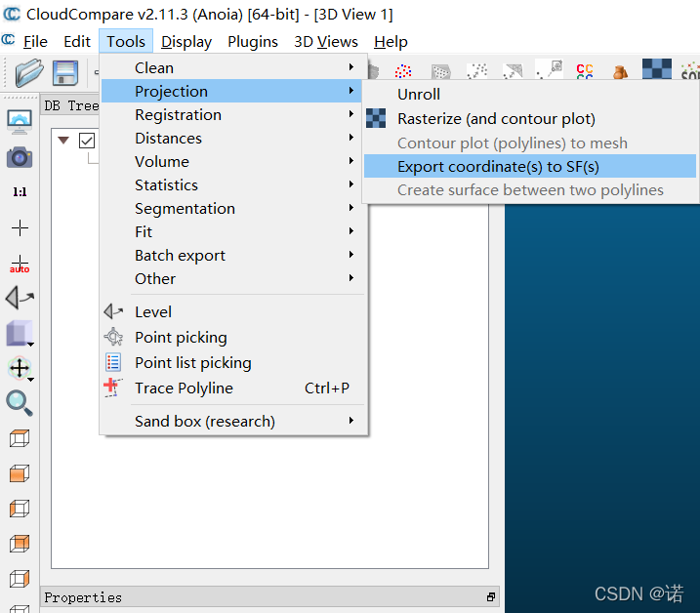Toggle the auto pick rotation center icon
The height and width of the screenshot is (613, 700).
[20, 264]
